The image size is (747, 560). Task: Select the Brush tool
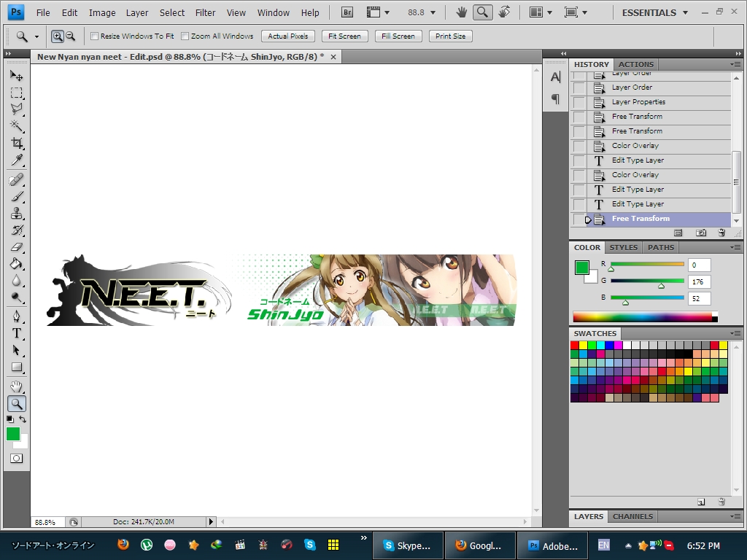tap(17, 196)
